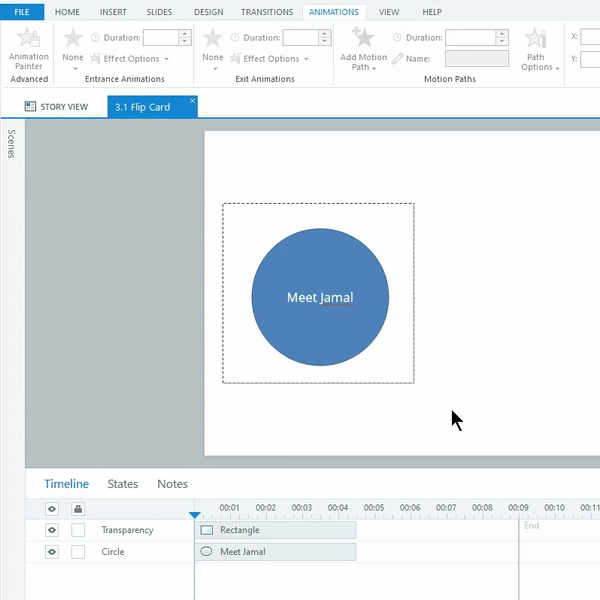
Task: Click the Path Options star icon
Action: [x=535, y=38]
